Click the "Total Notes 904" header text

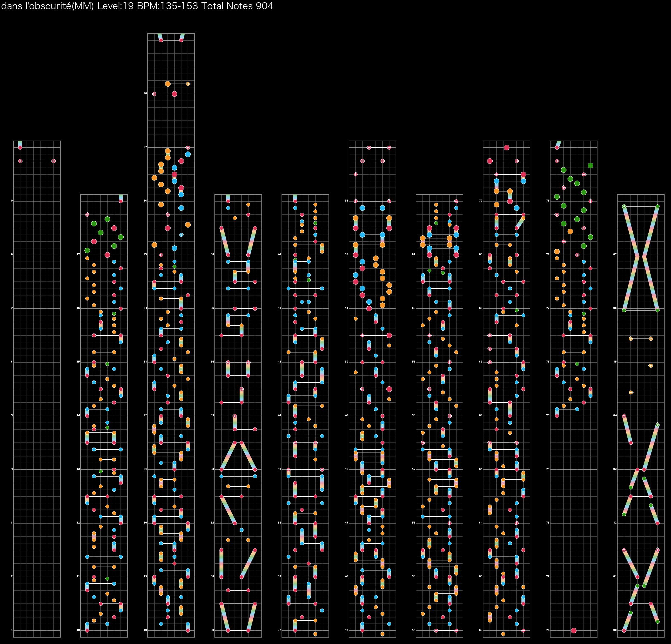pyautogui.click(x=237, y=6)
